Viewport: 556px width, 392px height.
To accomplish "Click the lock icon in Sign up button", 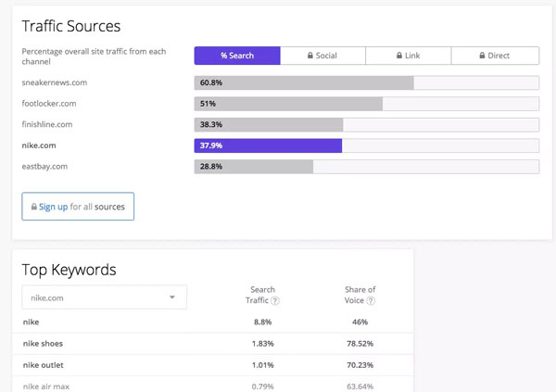I will coord(34,207).
